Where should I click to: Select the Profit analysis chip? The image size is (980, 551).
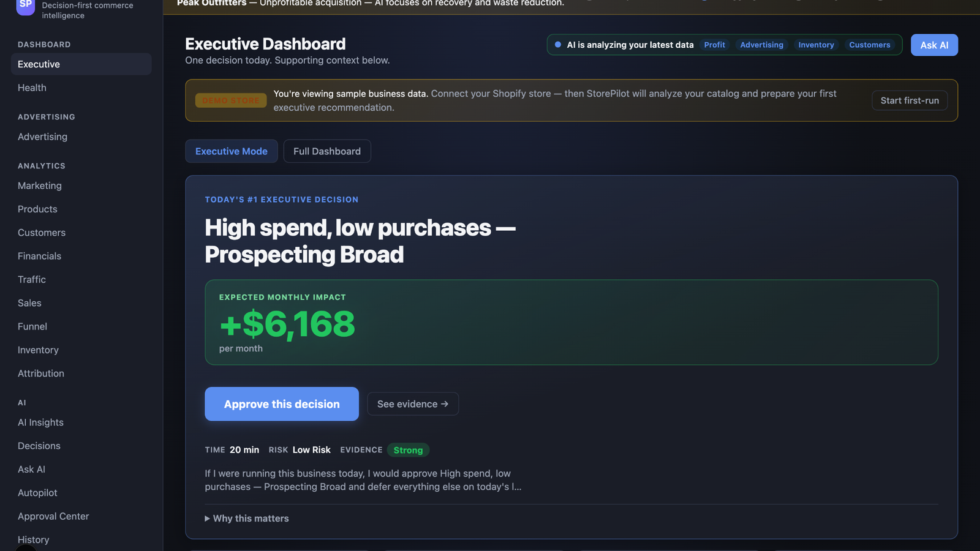(714, 45)
